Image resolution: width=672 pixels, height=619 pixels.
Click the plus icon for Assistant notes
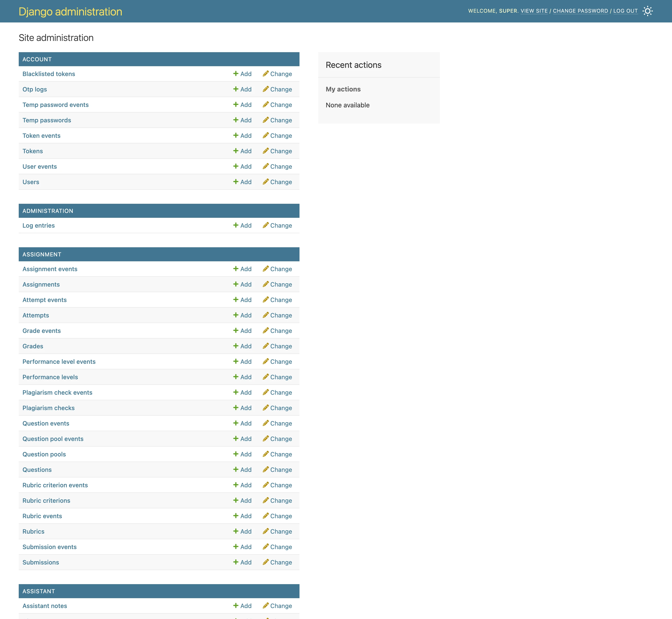pyautogui.click(x=236, y=606)
